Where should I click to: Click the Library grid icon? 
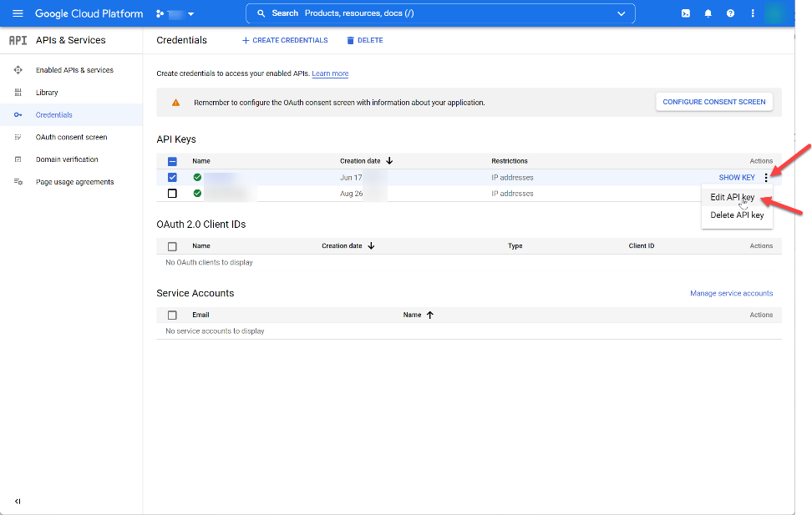click(x=18, y=92)
